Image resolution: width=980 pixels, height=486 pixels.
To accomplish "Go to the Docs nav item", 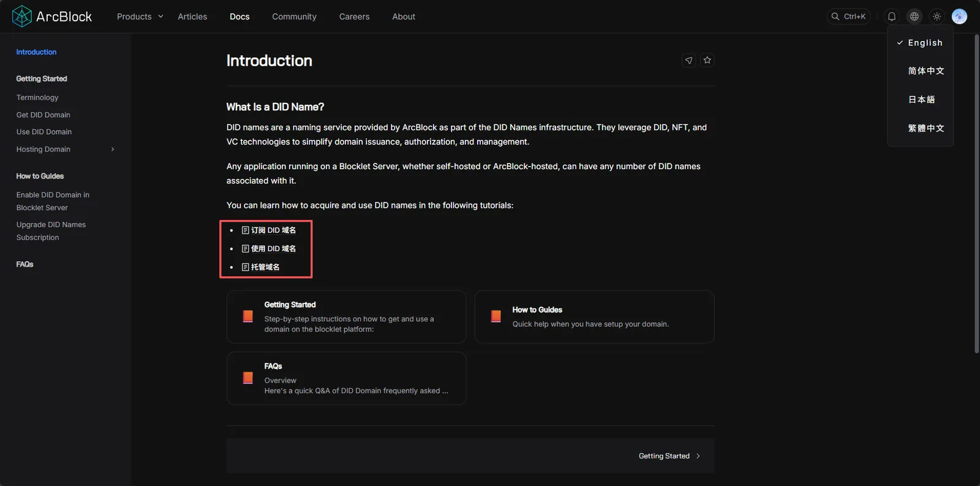I will (239, 17).
